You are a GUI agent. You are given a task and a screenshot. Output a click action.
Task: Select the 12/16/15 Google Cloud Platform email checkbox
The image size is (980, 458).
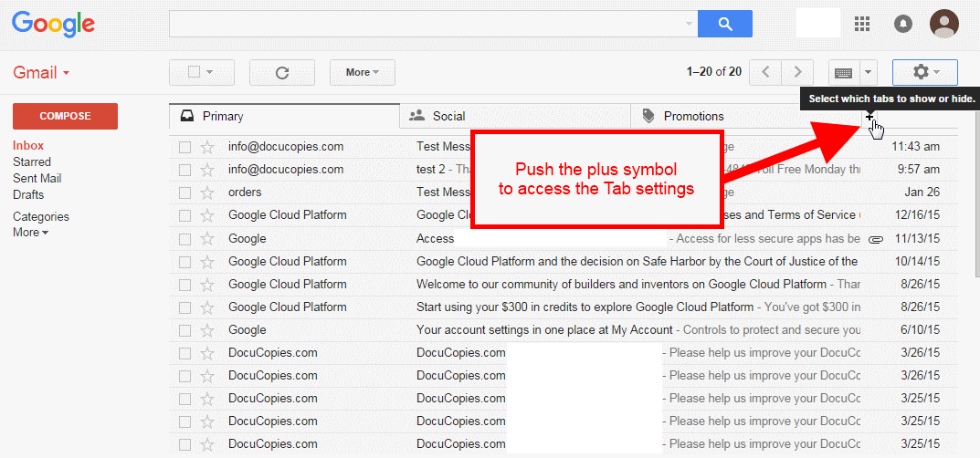(x=185, y=215)
